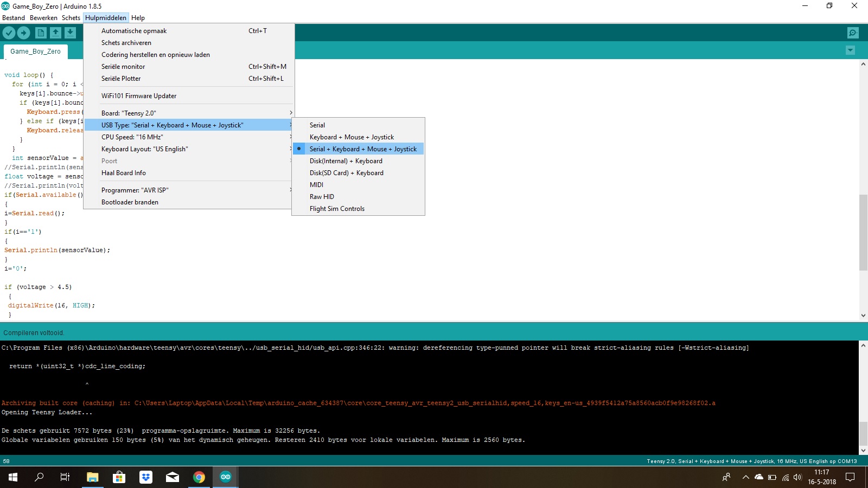Launch WiFi101 Firmware Updater
The width and height of the screenshot is (868, 488).
coord(189,96)
